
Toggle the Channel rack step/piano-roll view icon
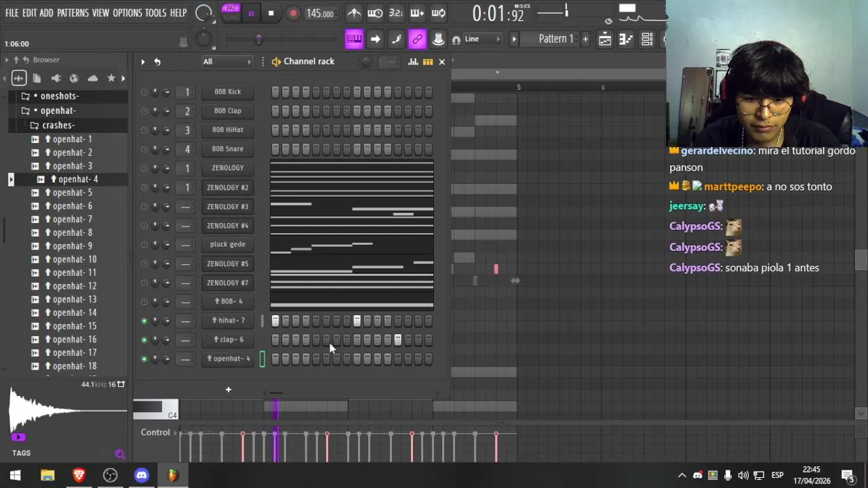(x=428, y=62)
